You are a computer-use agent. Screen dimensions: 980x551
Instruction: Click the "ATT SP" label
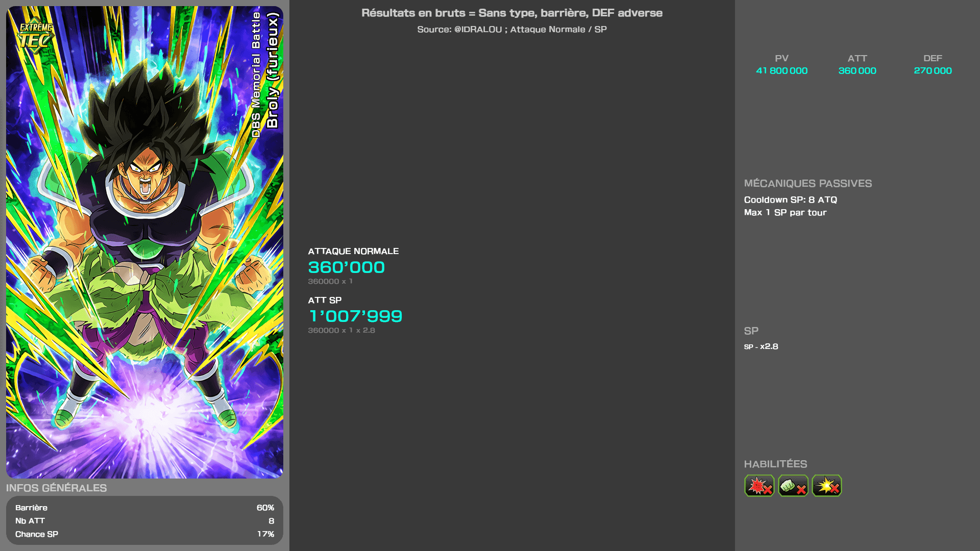[x=325, y=300]
